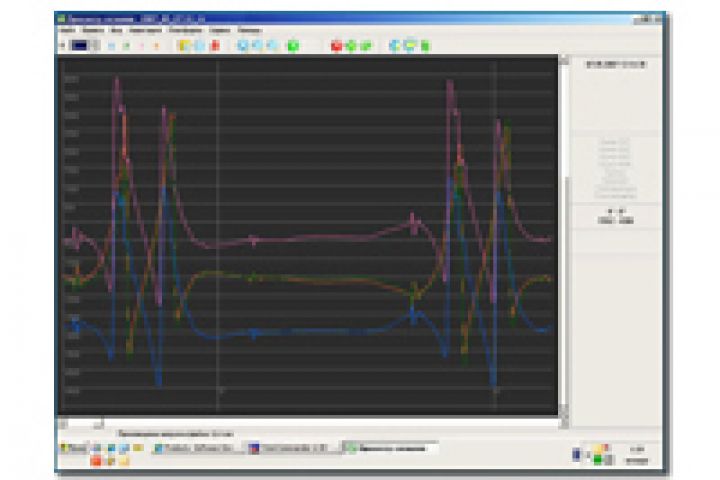720x480 pixels.
Task: Click the yellow-and-blue icon near toolbar end
Action: (410, 45)
